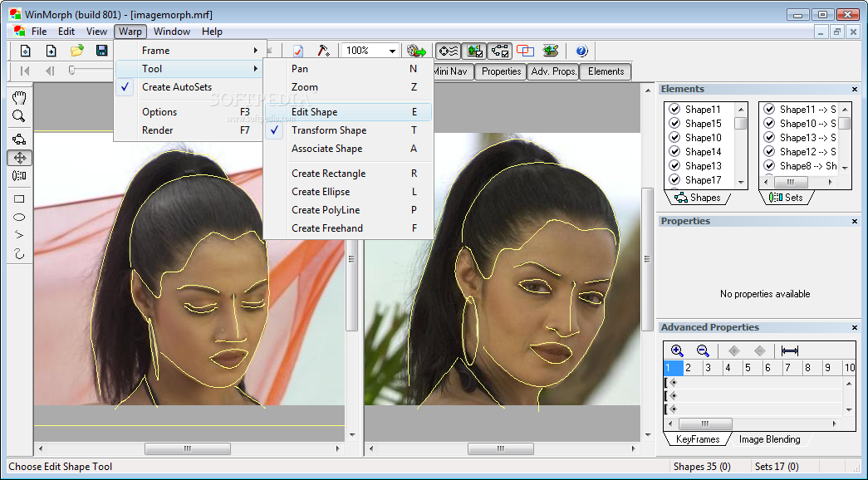This screenshot has height=480, width=868.
Task: Click right image horizontal scrollbar thumb
Action: tap(500, 449)
